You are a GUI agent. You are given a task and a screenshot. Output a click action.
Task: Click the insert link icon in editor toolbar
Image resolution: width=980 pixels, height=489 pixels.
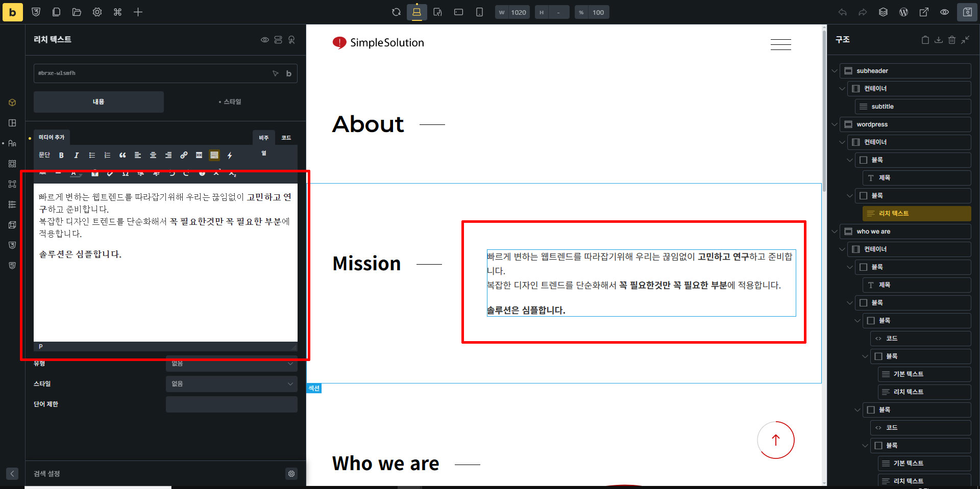(184, 155)
